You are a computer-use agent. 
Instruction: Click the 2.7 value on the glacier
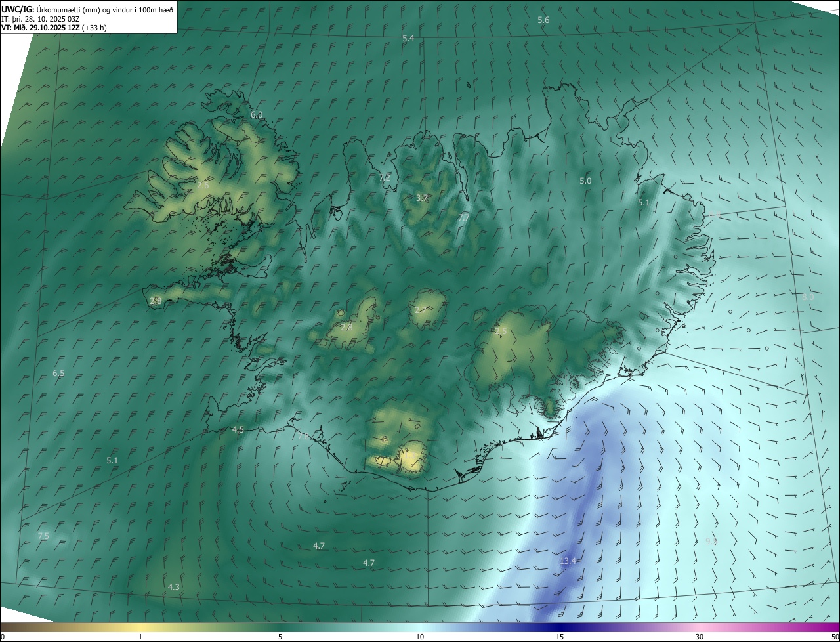coord(421,310)
